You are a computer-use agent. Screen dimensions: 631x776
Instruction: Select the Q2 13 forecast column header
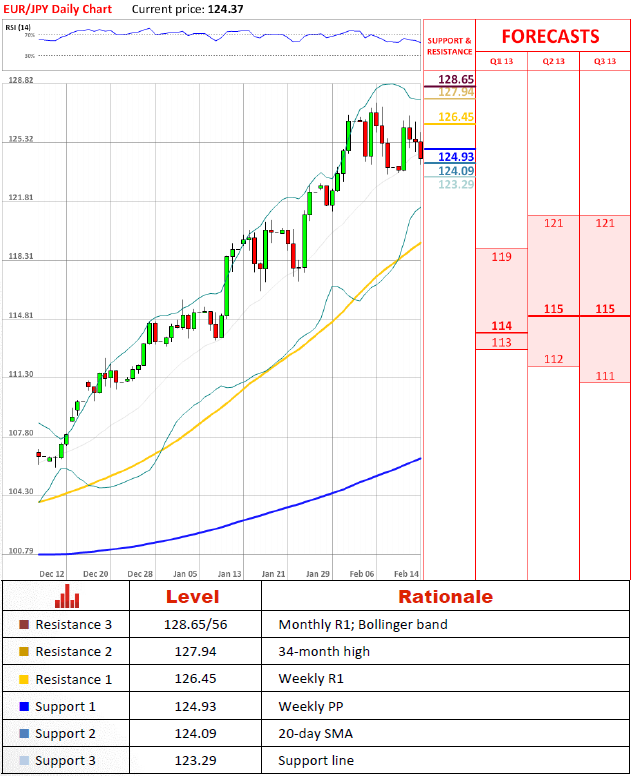[553, 61]
